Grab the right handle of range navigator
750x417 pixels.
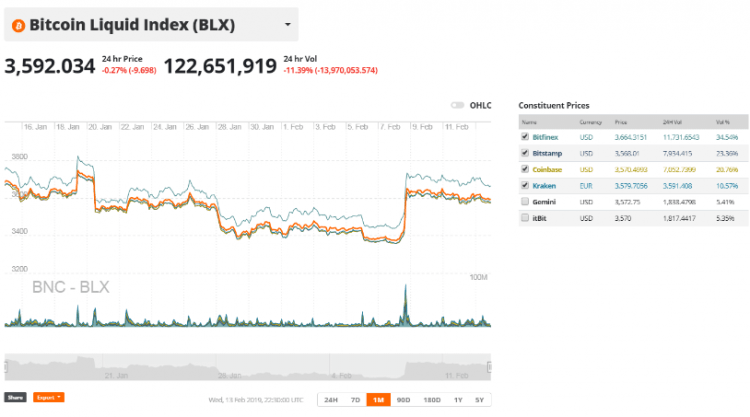click(489, 367)
